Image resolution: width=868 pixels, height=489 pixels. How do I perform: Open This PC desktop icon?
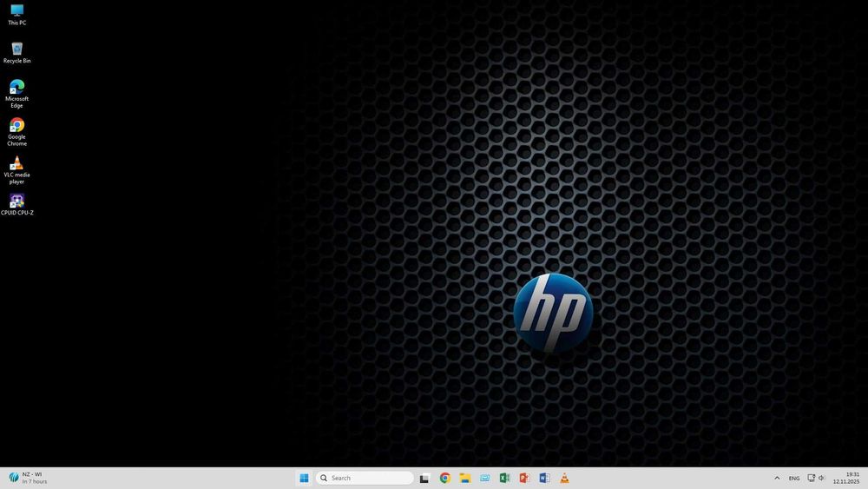coord(16,15)
